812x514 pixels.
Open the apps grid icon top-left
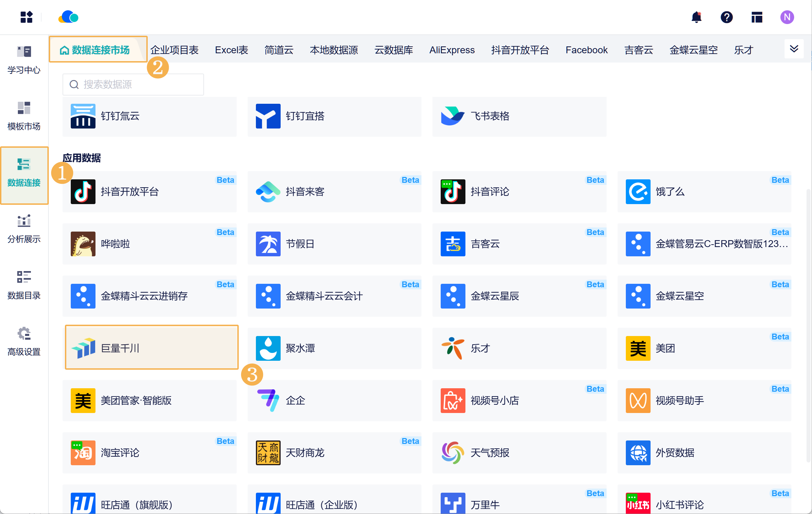coord(26,17)
